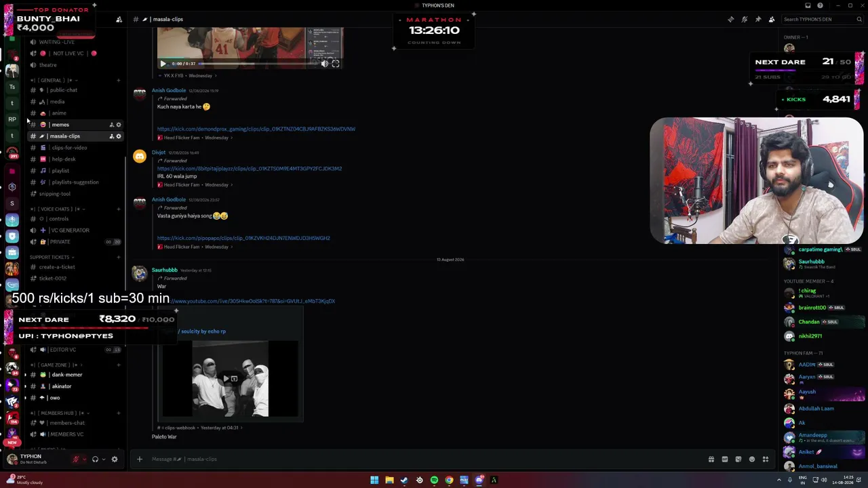Open headphone output options arrow
The height and width of the screenshot is (488, 868).
pyautogui.click(x=103, y=459)
